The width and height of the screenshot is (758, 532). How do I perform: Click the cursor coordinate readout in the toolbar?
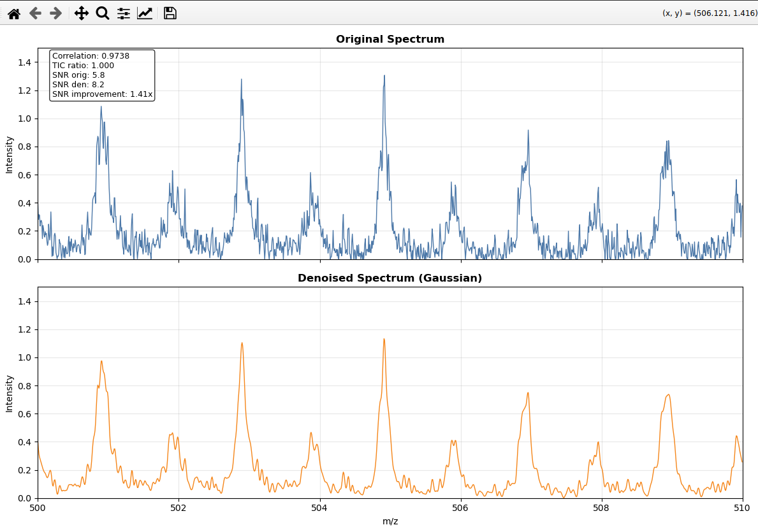(x=708, y=13)
